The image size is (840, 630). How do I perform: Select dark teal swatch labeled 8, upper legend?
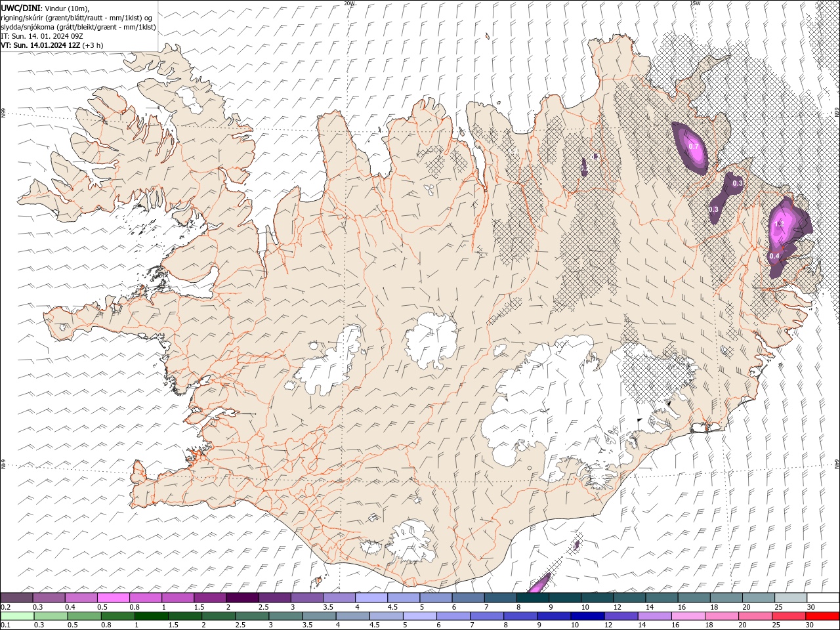click(533, 598)
